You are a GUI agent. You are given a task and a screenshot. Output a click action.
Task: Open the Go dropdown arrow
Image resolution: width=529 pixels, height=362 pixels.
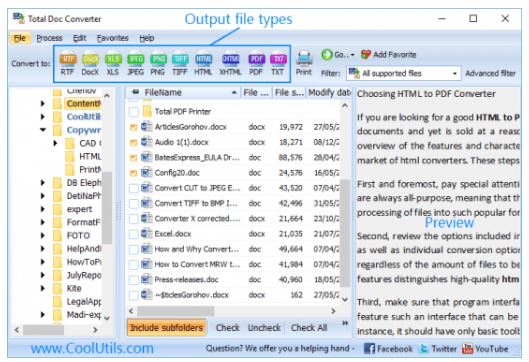[x=353, y=55]
